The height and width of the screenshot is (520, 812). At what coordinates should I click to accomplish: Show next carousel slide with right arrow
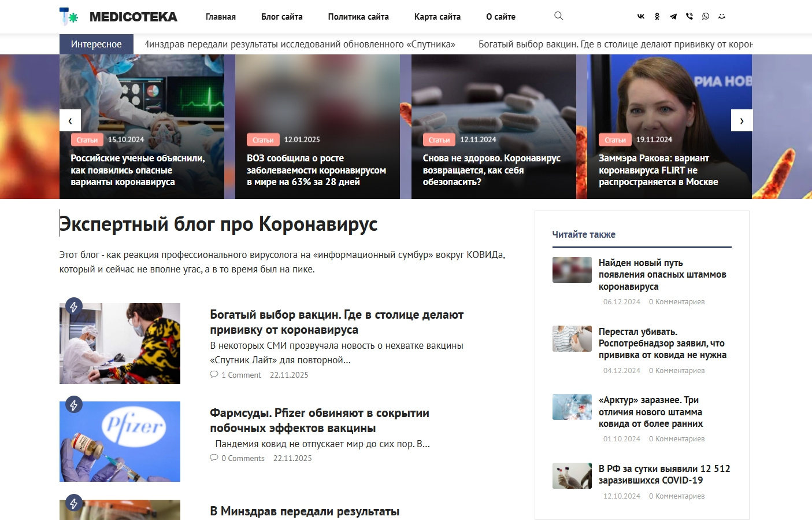tap(741, 120)
